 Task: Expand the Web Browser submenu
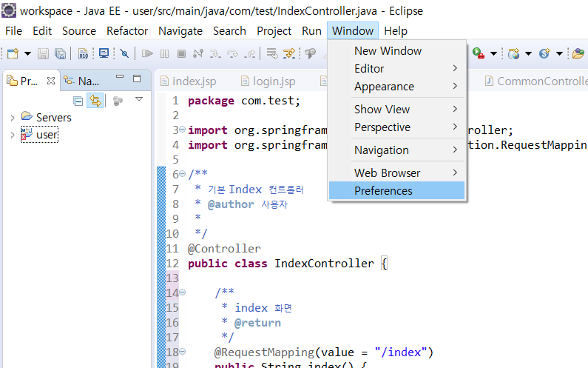coord(396,173)
